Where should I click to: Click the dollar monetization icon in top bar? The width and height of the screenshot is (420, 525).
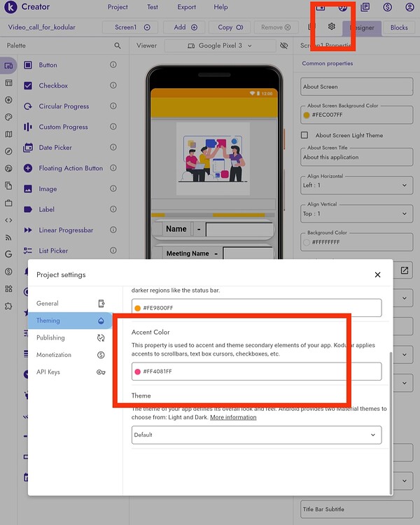(387, 7)
